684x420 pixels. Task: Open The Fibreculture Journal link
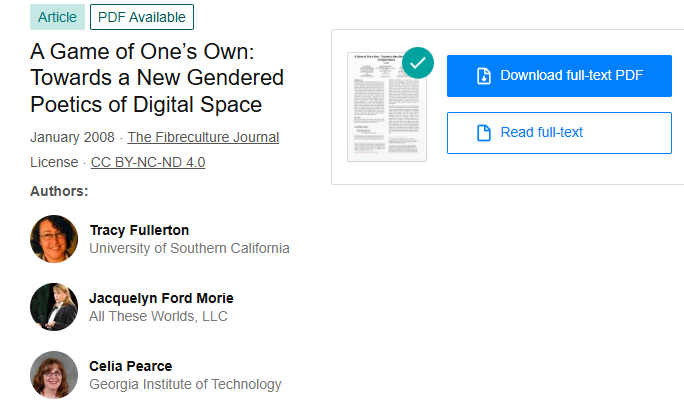point(203,137)
